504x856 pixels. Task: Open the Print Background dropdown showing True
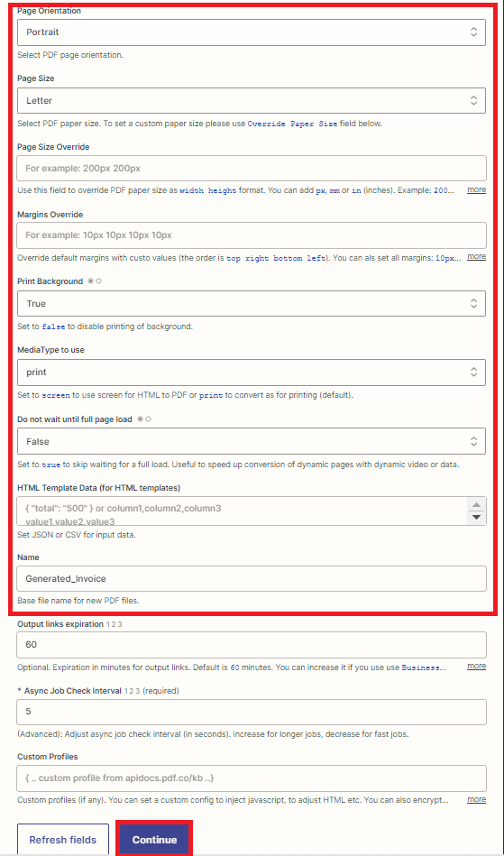click(x=252, y=303)
